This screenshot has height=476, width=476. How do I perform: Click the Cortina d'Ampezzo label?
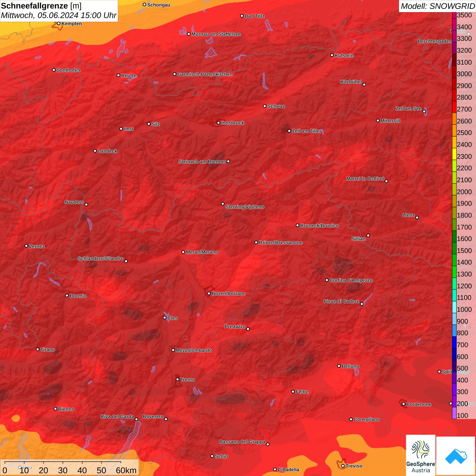pyautogui.click(x=351, y=280)
